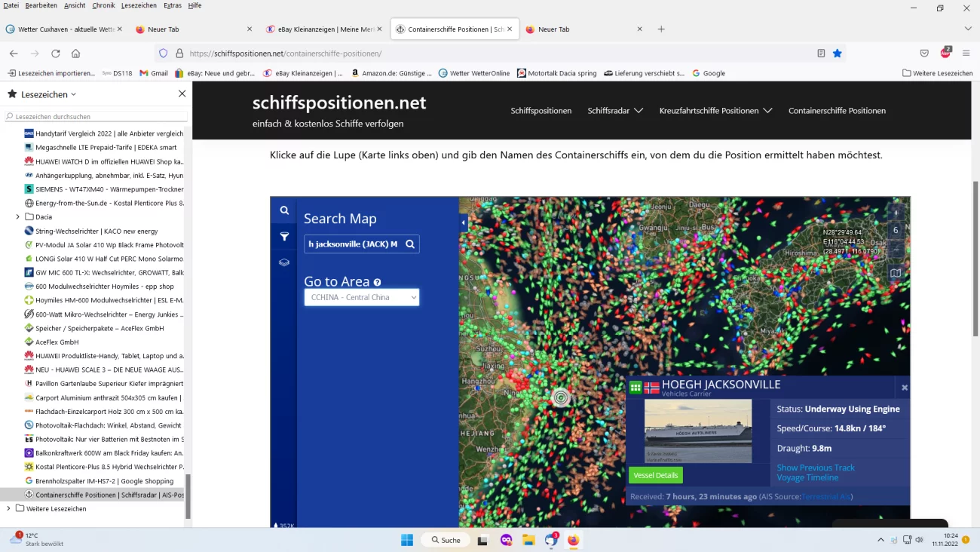
Task: Click the taskbar Suche search box
Action: pos(445,540)
